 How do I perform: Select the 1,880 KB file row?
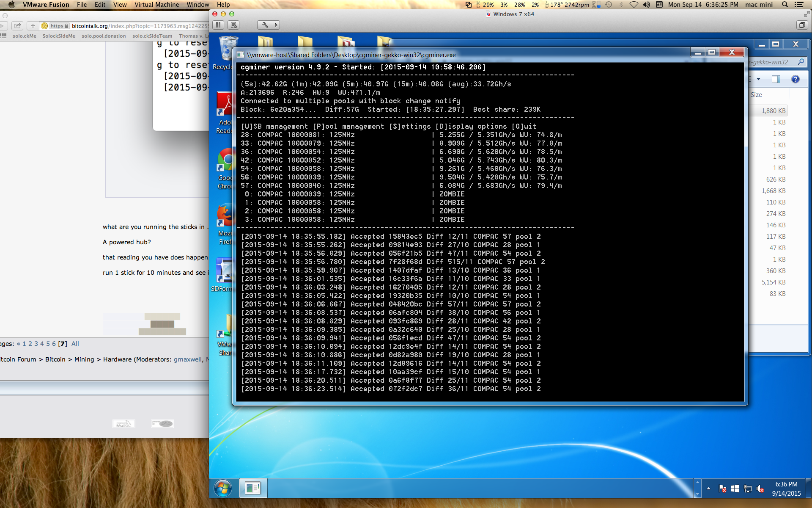pos(768,111)
